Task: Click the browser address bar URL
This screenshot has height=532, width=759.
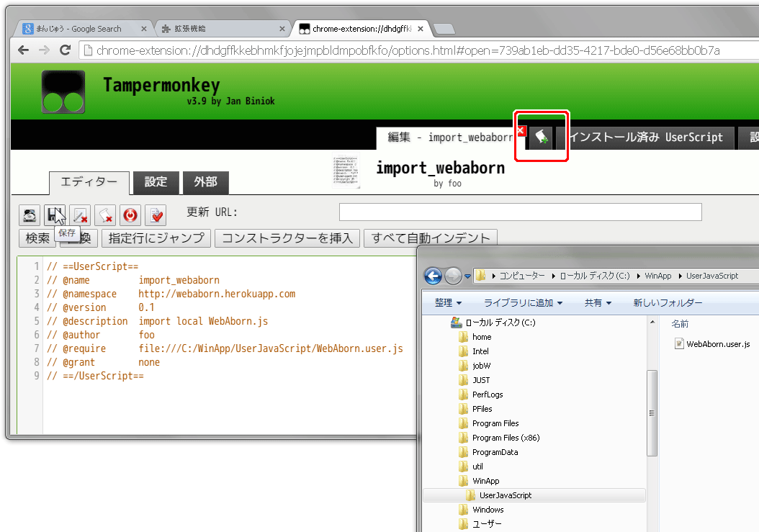Action: click(408, 50)
